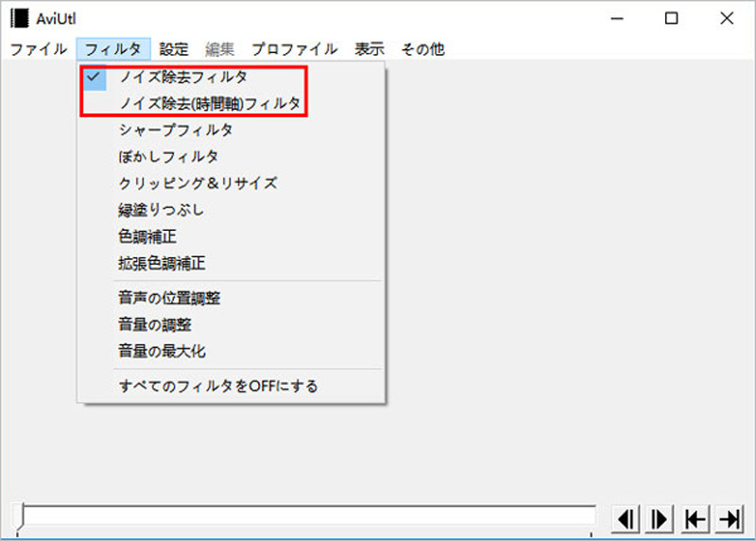The height and width of the screenshot is (541, 756).
Task: Select すべてのフィルタをOFFにする
Action: [218, 386]
